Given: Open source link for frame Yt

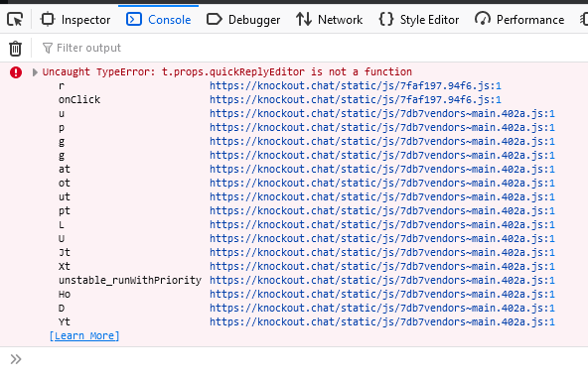Looking at the screenshot, I should coord(382,321).
